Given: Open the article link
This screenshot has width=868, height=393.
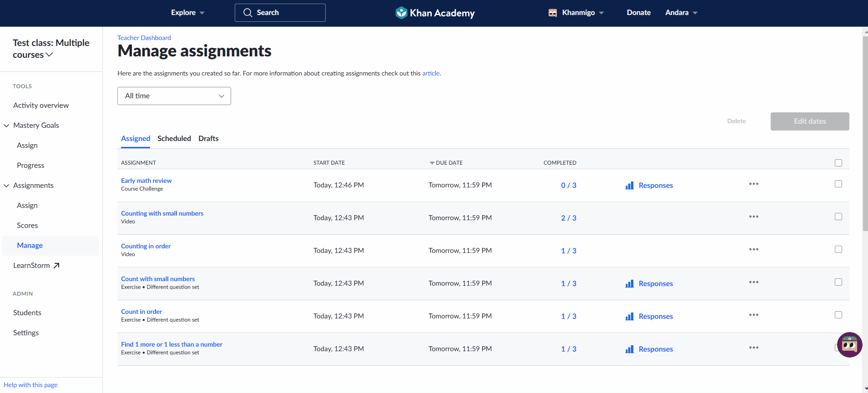Looking at the screenshot, I should [x=431, y=73].
